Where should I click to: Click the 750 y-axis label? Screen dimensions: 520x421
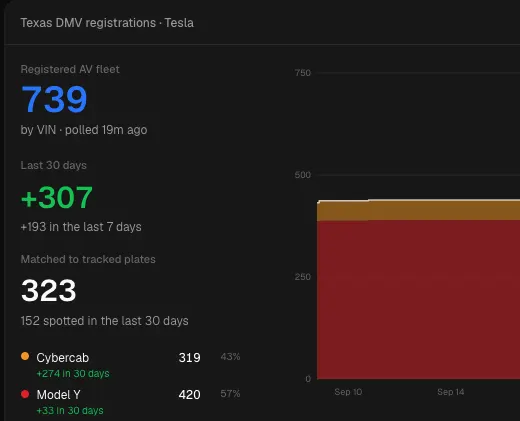(303, 73)
